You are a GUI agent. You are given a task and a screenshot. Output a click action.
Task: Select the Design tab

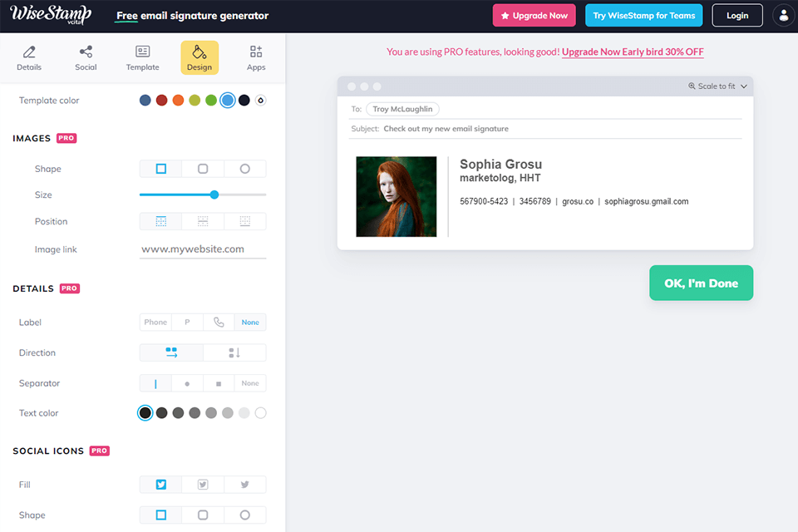tap(199, 58)
